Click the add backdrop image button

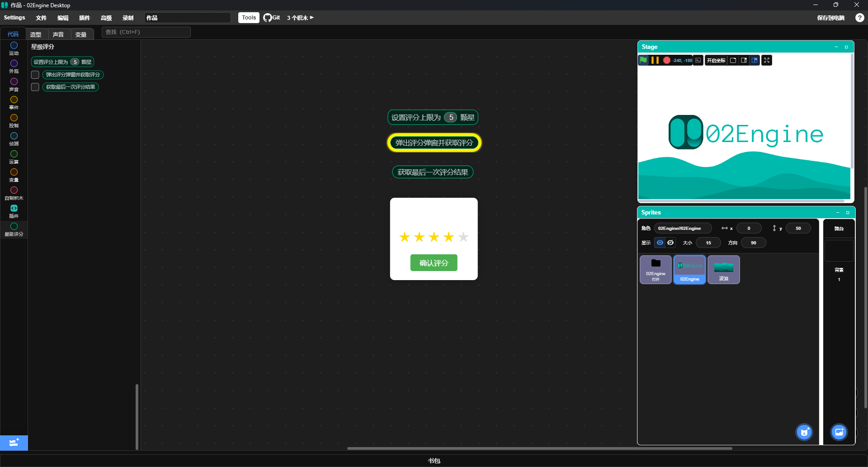(x=839, y=432)
